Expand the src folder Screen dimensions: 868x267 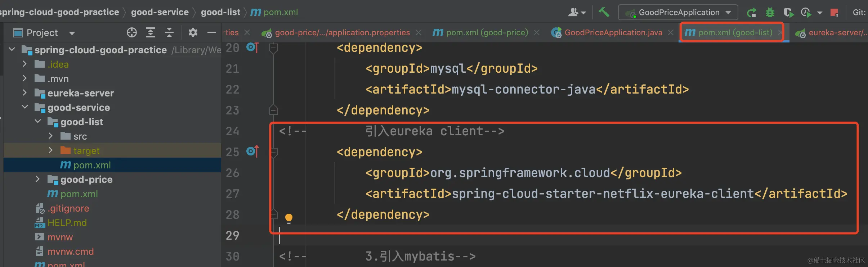click(x=50, y=136)
